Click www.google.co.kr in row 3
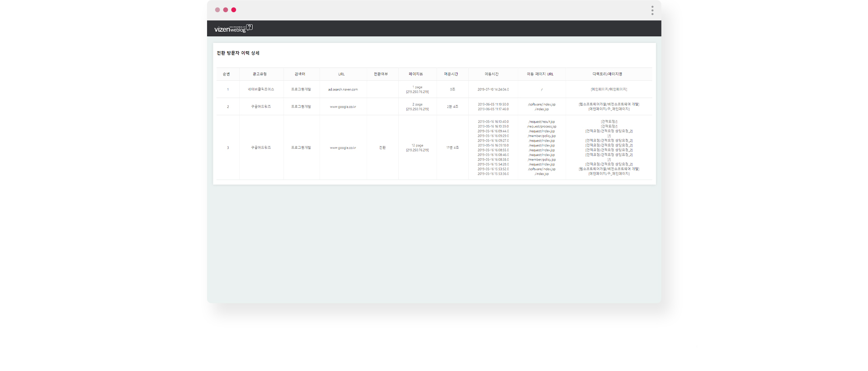868x371 pixels. pos(343,148)
